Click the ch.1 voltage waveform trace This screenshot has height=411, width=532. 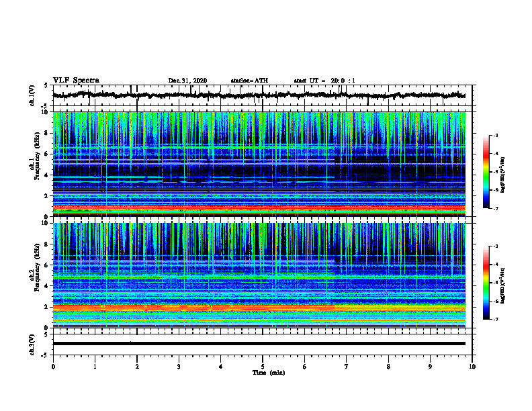259,95
